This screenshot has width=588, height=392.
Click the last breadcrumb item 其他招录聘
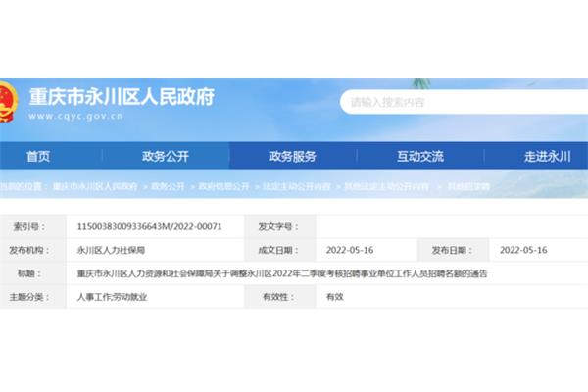(468, 186)
